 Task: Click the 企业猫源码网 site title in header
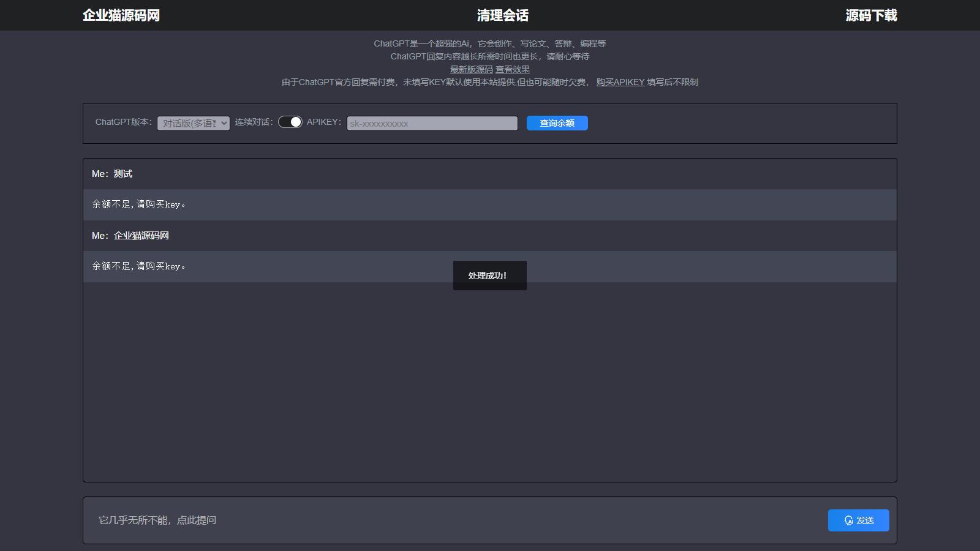(x=121, y=15)
